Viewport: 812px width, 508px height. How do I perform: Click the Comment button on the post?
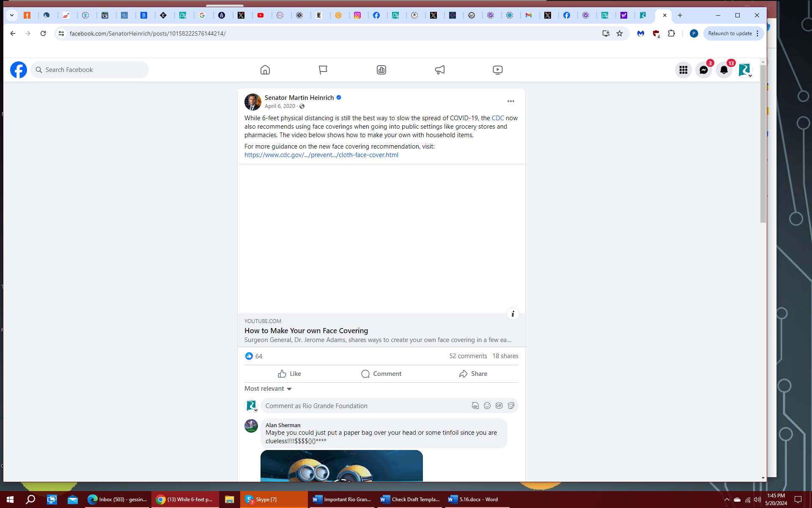[381, 374]
